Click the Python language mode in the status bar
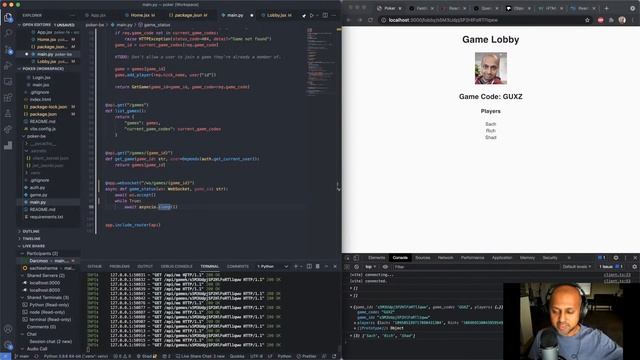Screen dimensions: 640x360 284,356
